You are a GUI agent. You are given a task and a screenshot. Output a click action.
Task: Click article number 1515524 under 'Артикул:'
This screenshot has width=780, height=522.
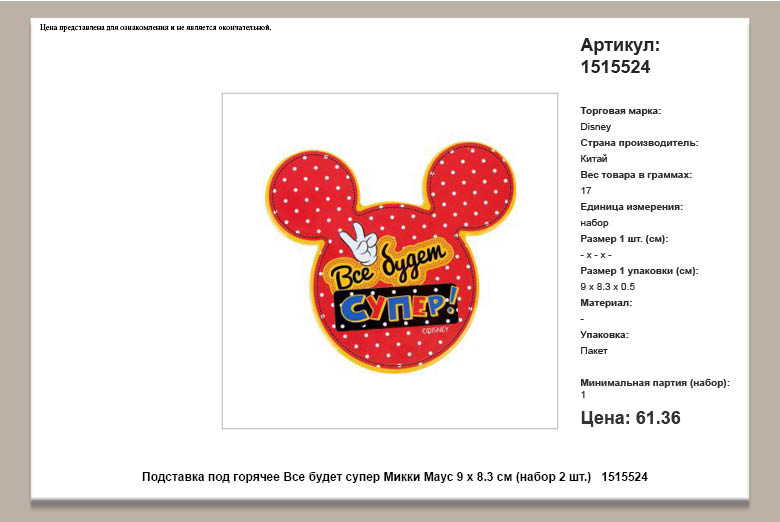(x=615, y=67)
